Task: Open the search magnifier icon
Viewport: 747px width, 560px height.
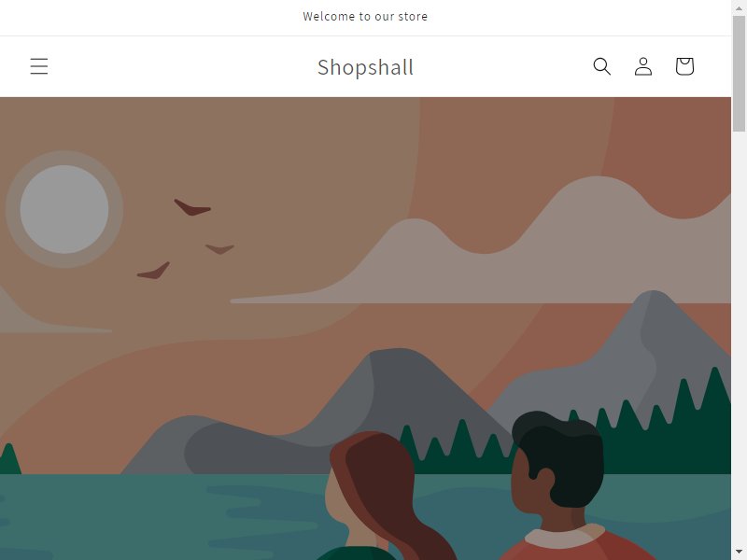Action: [x=601, y=66]
